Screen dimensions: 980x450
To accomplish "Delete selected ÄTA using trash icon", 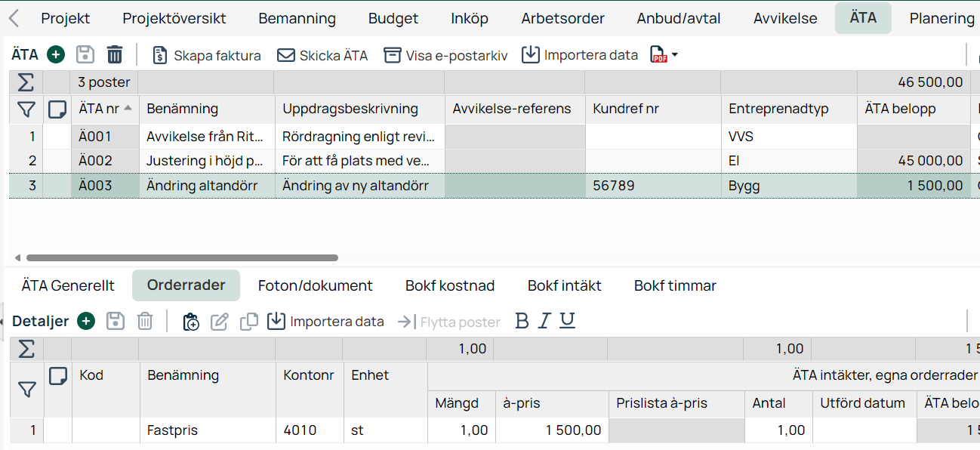I will pos(114,54).
